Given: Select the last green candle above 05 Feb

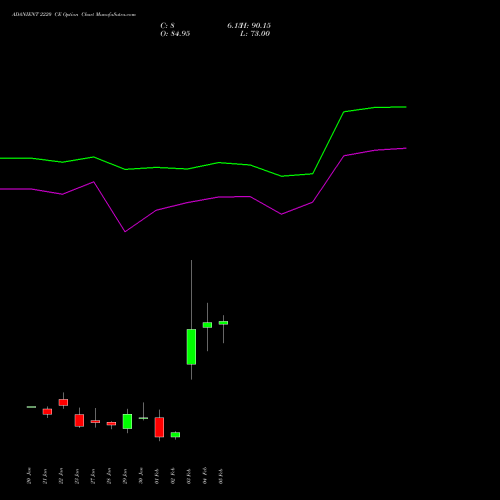Looking at the screenshot, I should click(x=223, y=323).
